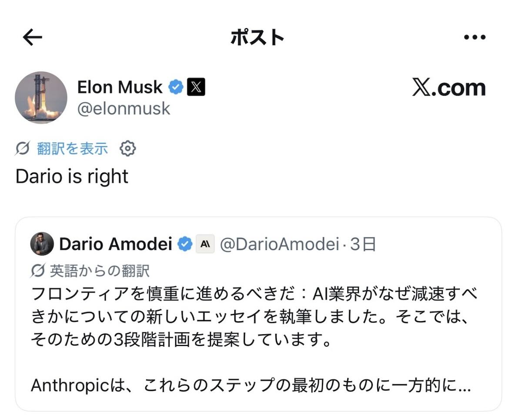Open Elon Musk's rocket profile picture
The height and width of the screenshot is (420, 522).
tap(41, 97)
